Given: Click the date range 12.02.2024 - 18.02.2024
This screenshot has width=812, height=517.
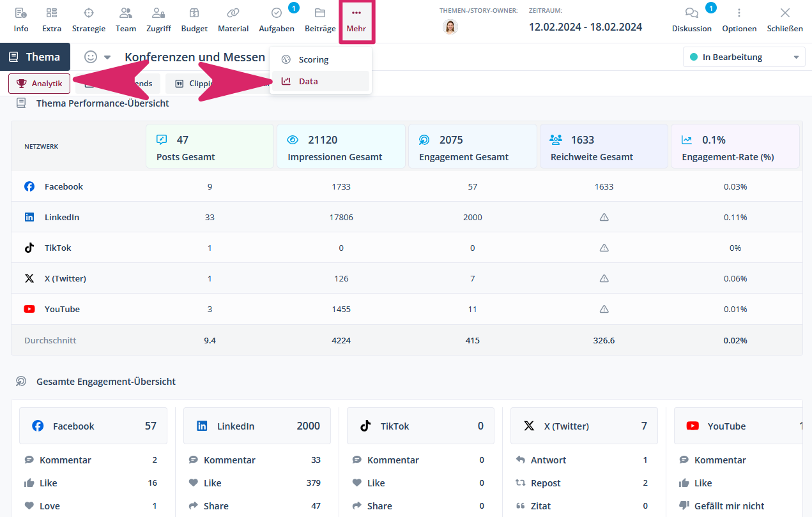Looking at the screenshot, I should coord(585,27).
